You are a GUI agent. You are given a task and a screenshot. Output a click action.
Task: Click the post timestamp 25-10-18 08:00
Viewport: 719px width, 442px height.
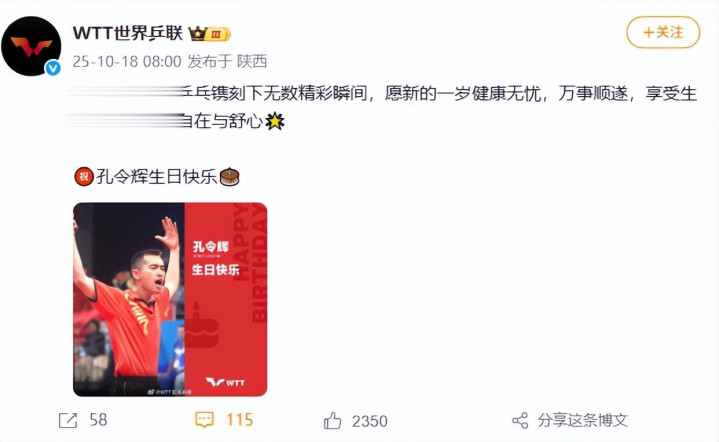click(x=127, y=61)
